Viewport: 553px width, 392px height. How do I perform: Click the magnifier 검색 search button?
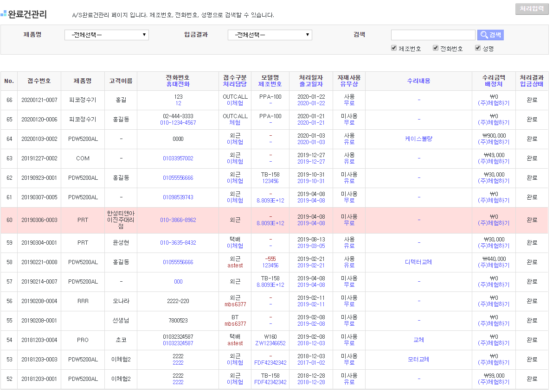coord(490,35)
